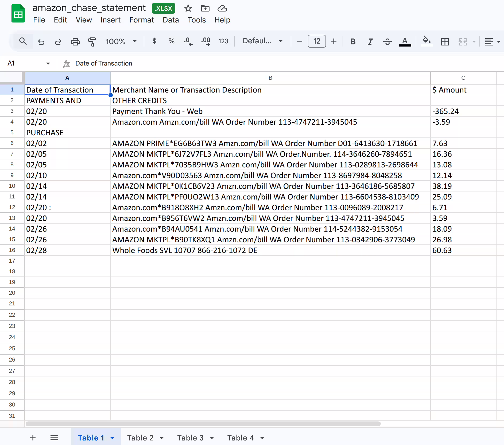Star the amazon_chase_statement spreadsheet
Image resolution: width=504 pixels, height=445 pixels.
[x=188, y=8]
